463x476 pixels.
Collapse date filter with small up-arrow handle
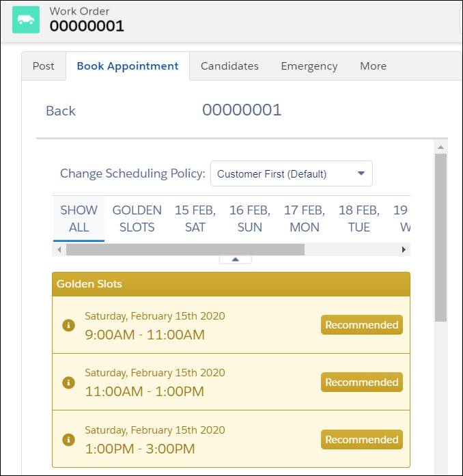pos(236,260)
